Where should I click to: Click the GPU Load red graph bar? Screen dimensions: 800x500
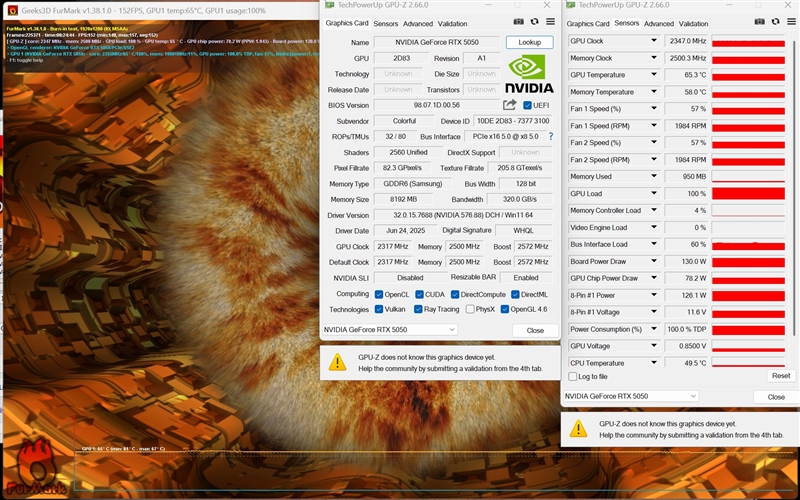748,193
